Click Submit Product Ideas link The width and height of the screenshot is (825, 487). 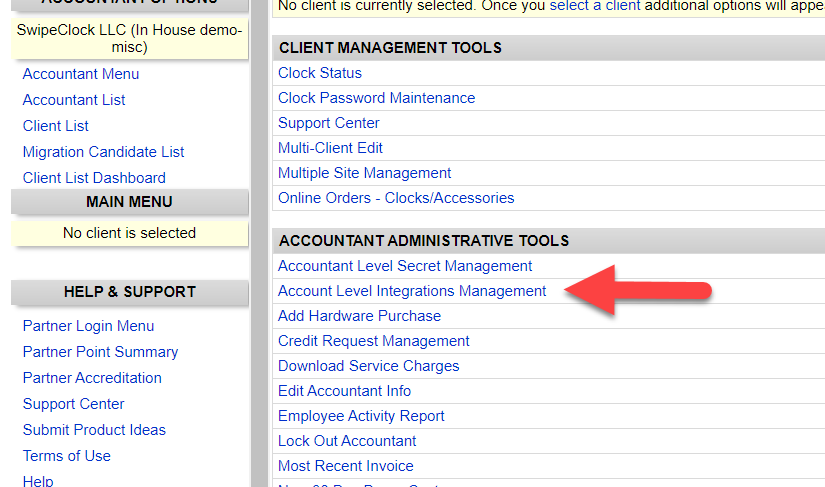click(x=94, y=430)
